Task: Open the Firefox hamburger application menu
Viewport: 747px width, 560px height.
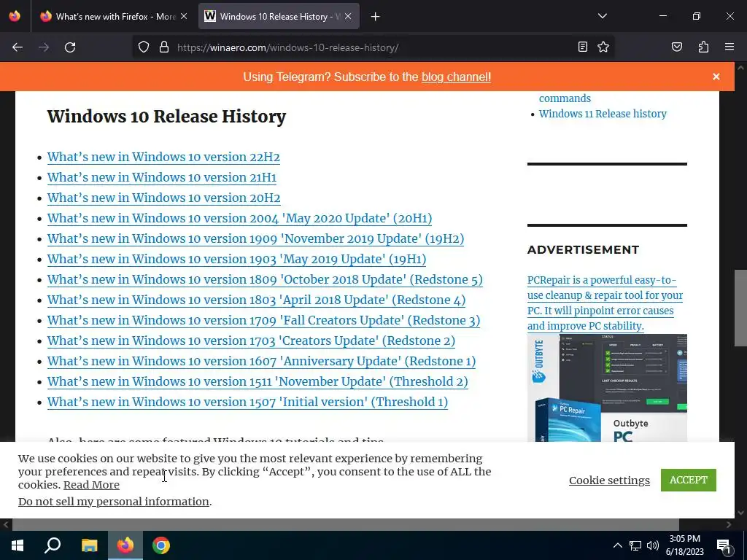Action: (x=729, y=47)
